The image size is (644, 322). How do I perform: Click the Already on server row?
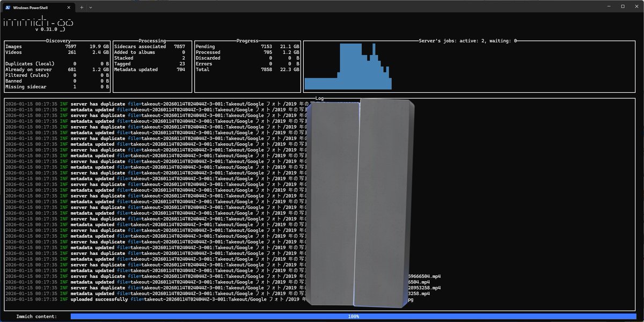[x=57, y=69]
